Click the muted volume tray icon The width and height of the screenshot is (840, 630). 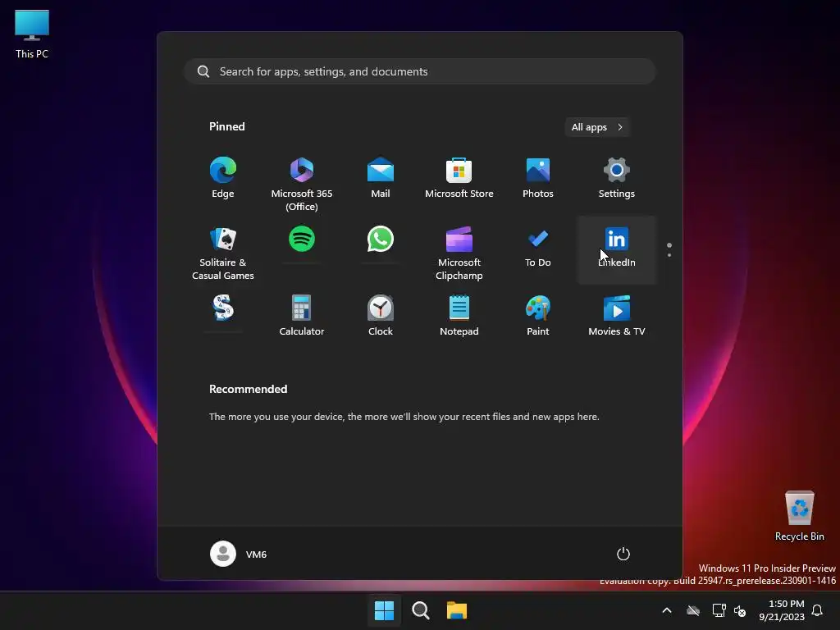coord(740,610)
